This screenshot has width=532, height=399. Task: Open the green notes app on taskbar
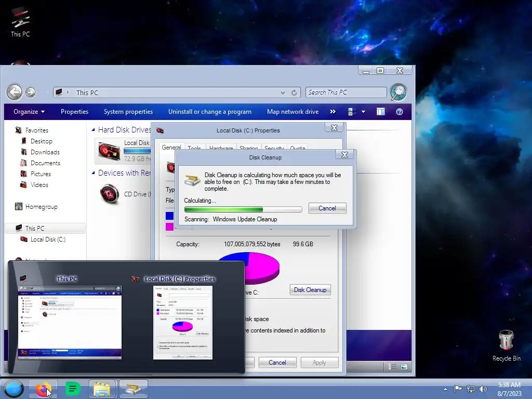click(72, 389)
